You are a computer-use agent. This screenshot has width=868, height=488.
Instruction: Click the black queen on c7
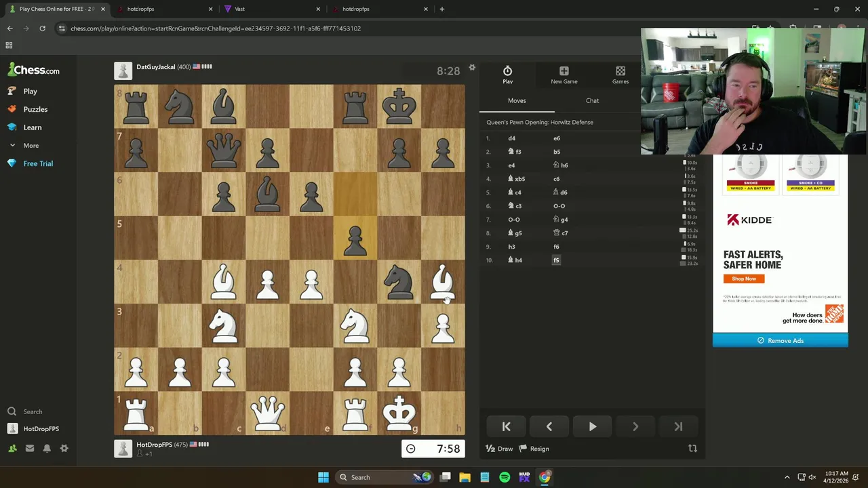tap(224, 150)
